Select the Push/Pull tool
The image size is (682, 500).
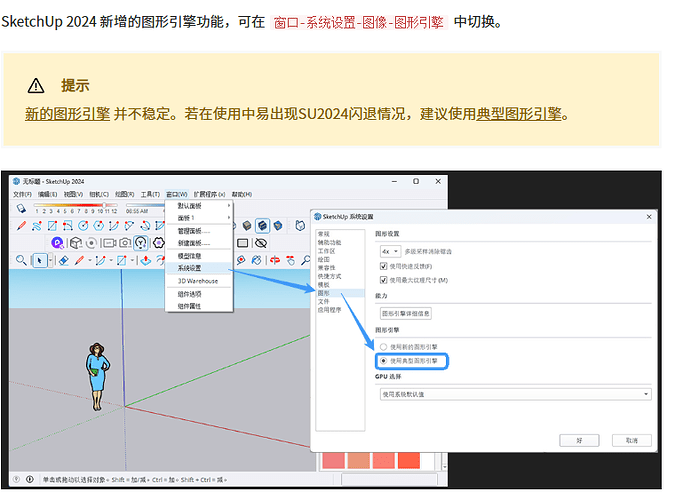point(146,260)
